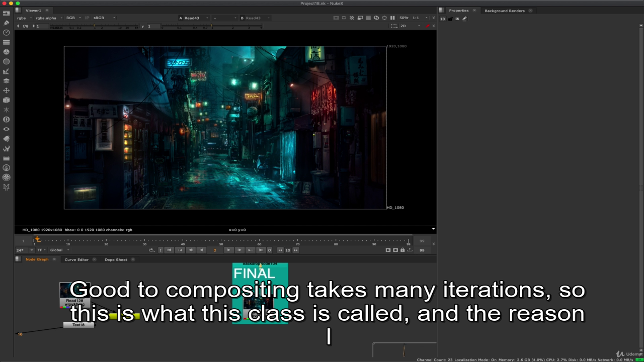Image resolution: width=644 pixels, height=362 pixels.
Task: Open the 3D nodes cube icon
Action: point(7,100)
